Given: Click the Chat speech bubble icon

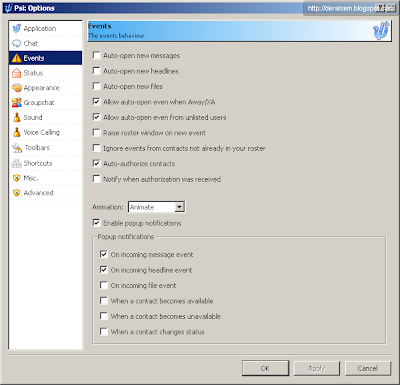Looking at the screenshot, I should [x=17, y=43].
